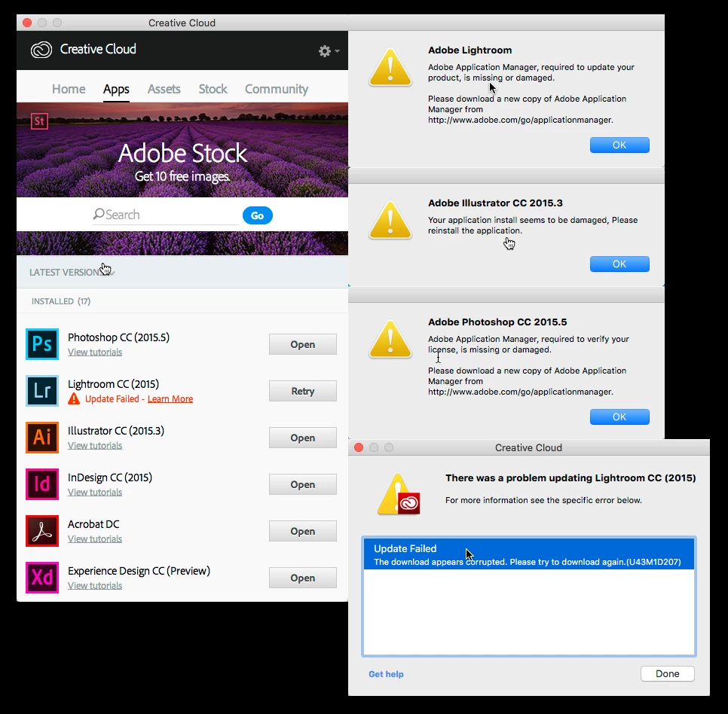This screenshot has width=728, height=714.
Task: Click the Acrobat DC app icon
Action: pyautogui.click(x=42, y=531)
